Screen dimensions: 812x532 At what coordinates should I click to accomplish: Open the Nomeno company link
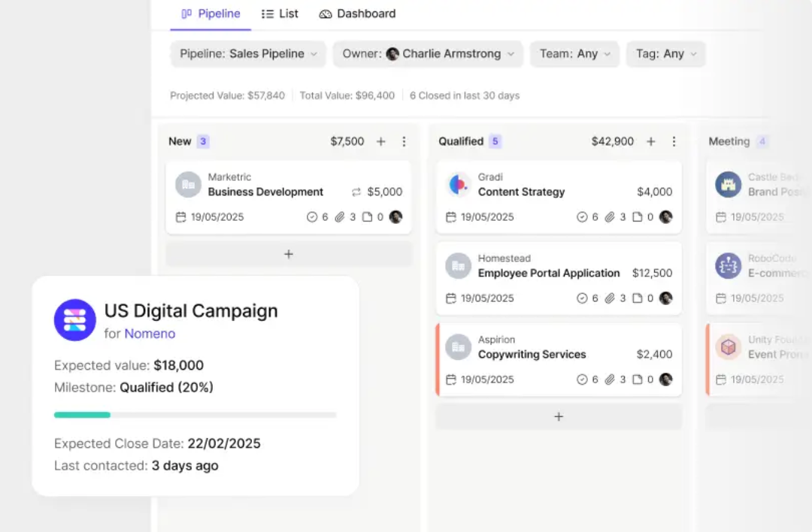point(150,334)
